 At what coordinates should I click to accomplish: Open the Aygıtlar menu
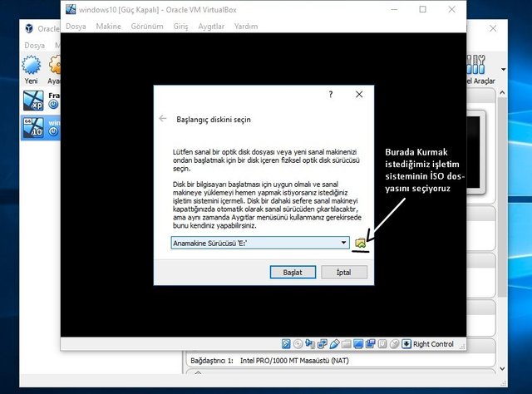tap(211, 26)
